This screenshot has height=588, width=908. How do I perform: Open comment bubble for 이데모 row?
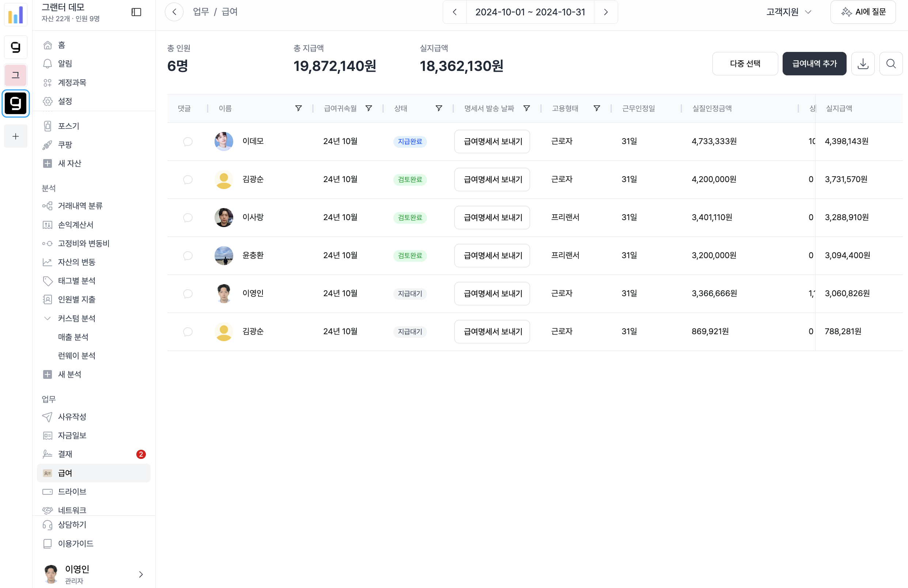[188, 142]
